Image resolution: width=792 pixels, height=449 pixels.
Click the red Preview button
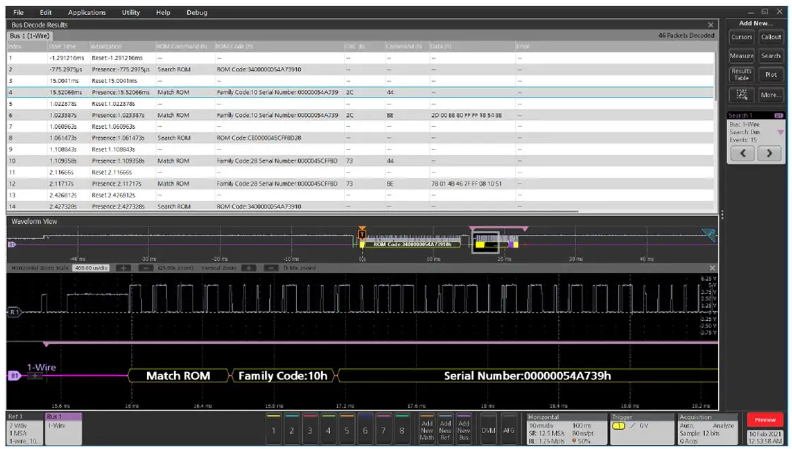pos(765,420)
